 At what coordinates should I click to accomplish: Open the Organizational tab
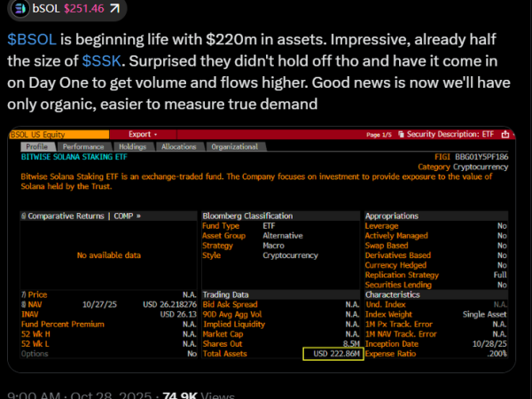click(x=235, y=146)
